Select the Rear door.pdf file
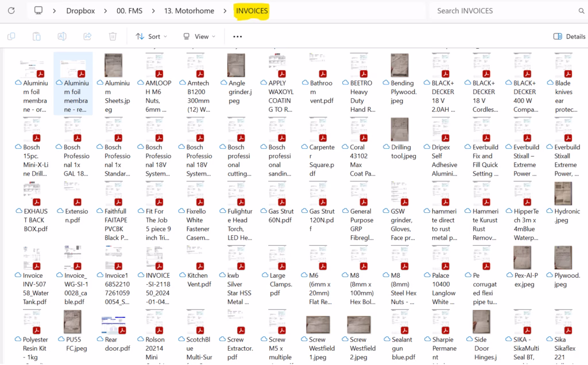This screenshot has width=588, height=365. [x=114, y=334]
